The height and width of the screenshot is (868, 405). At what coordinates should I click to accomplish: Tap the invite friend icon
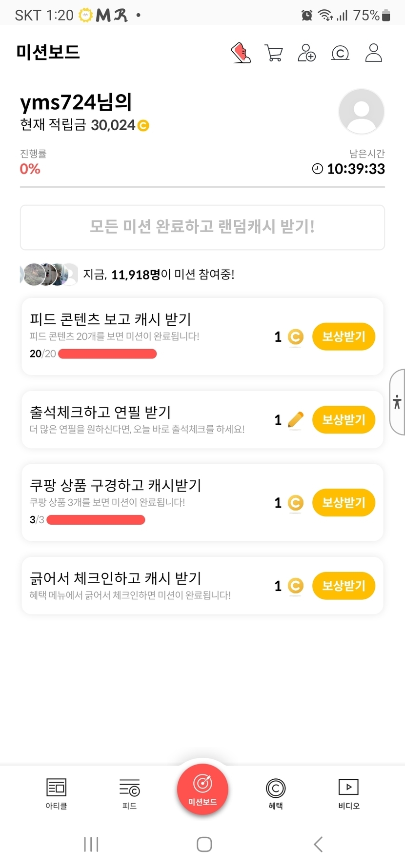pyautogui.click(x=306, y=53)
